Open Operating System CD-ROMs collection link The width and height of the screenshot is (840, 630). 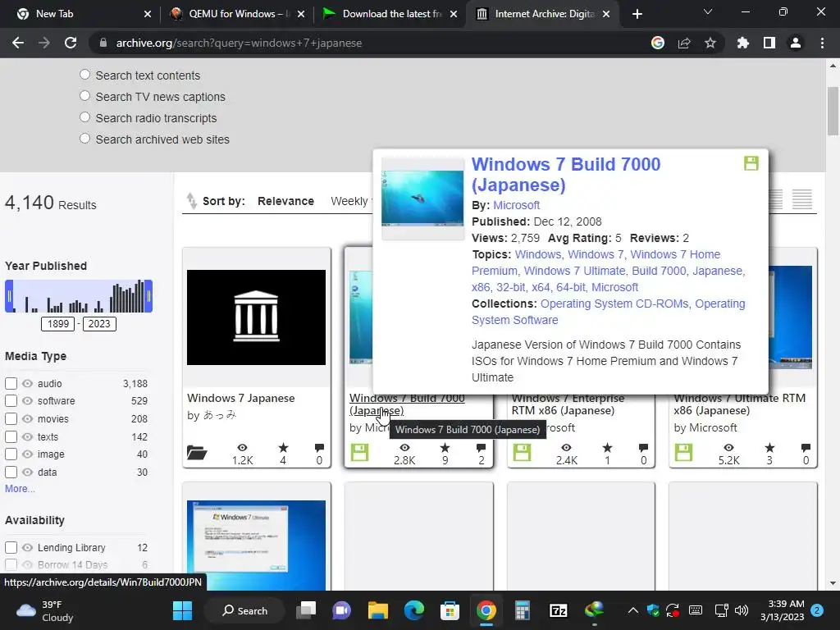click(x=614, y=304)
